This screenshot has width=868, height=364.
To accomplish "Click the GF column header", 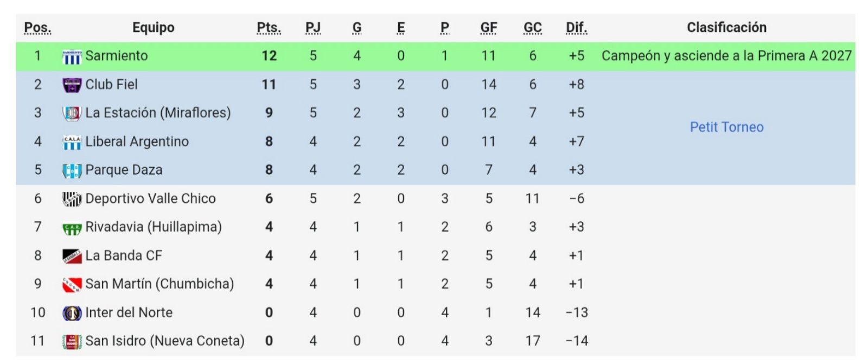I will (489, 28).
